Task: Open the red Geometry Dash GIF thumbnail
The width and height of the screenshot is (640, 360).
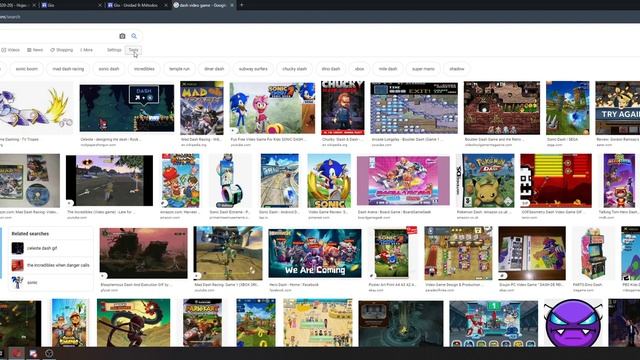Action: [x=556, y=180]
